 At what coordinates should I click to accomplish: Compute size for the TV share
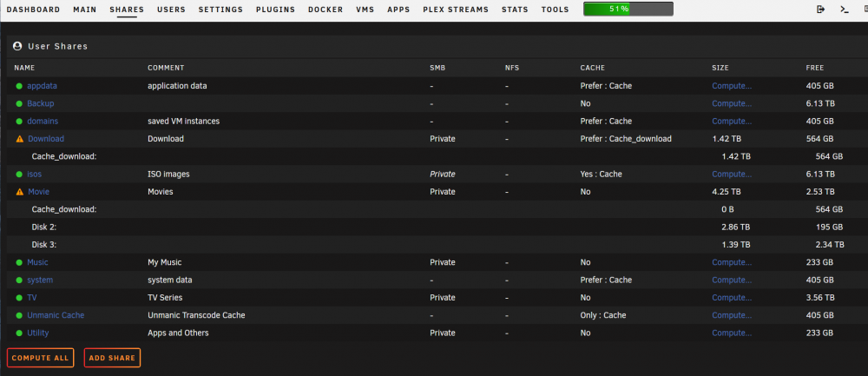(x=732, y=297)
